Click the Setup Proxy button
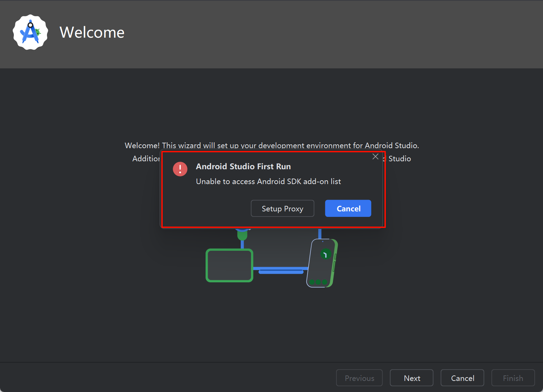Viewport: 543px width, 392px height. pos(282,208)
